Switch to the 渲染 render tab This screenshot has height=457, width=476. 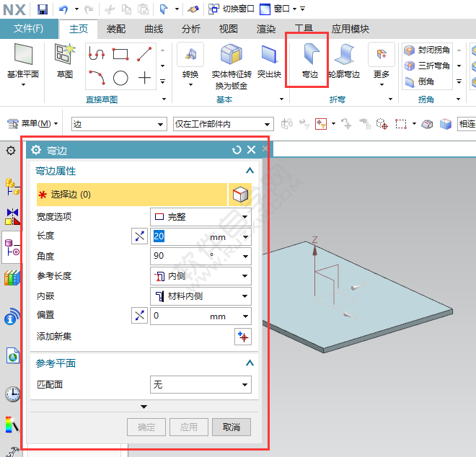coord(266,29)
